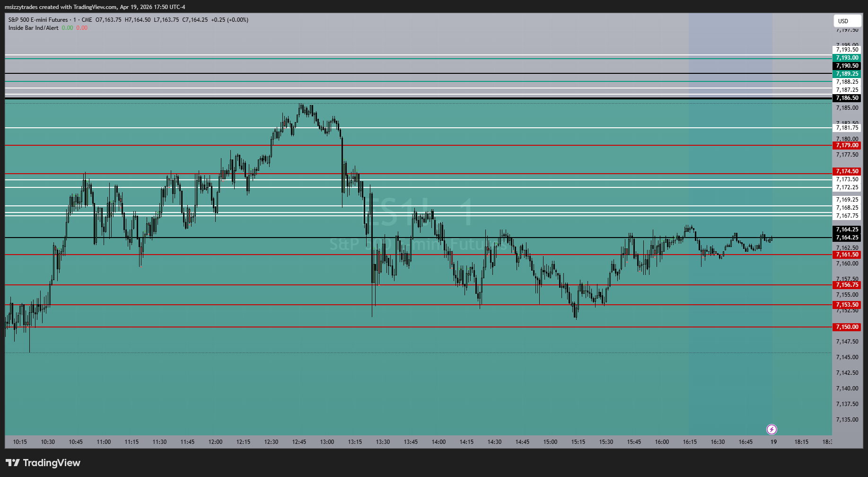Click the 7,140.00 price scale value

pos(847,389)
